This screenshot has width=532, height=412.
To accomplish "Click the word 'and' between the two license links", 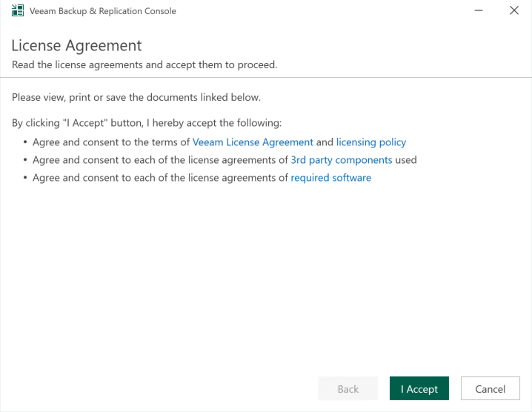I will coord(325,142).
